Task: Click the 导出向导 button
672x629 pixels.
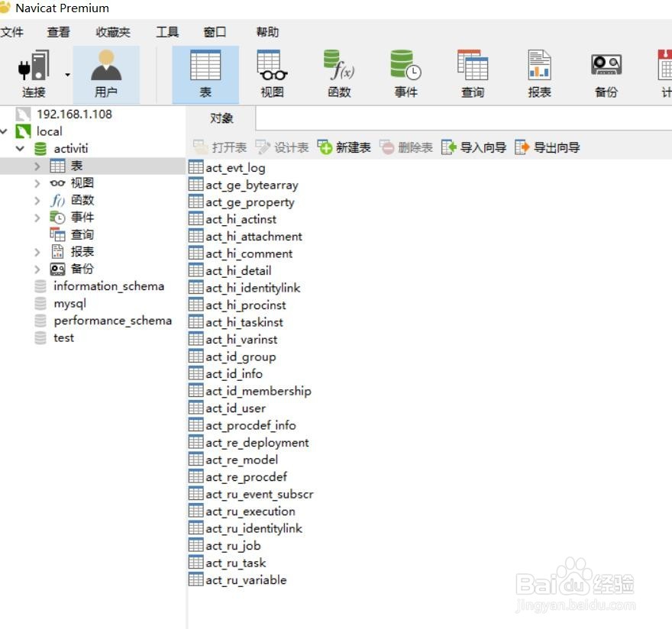Action: tap(548, 148)
